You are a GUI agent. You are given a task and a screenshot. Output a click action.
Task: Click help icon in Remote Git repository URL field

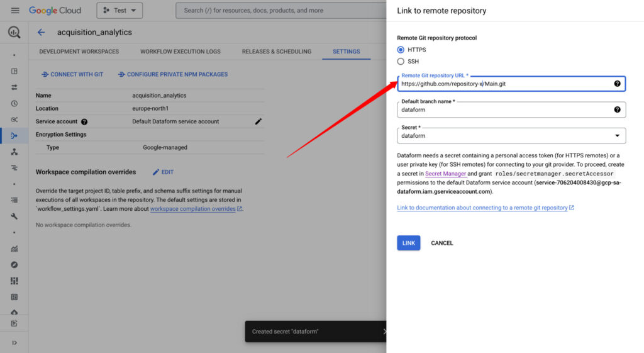(x=618, y=84)
